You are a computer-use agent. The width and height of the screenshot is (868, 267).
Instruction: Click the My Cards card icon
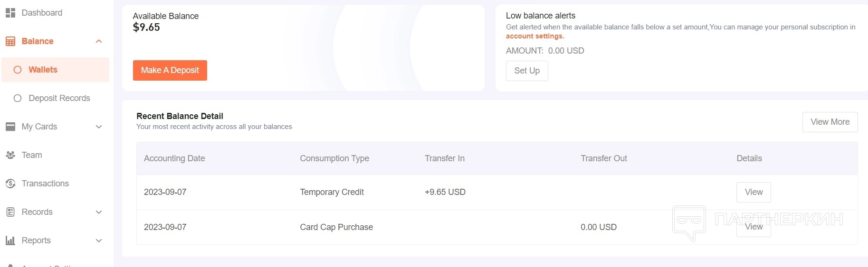[x=10, y=127]
